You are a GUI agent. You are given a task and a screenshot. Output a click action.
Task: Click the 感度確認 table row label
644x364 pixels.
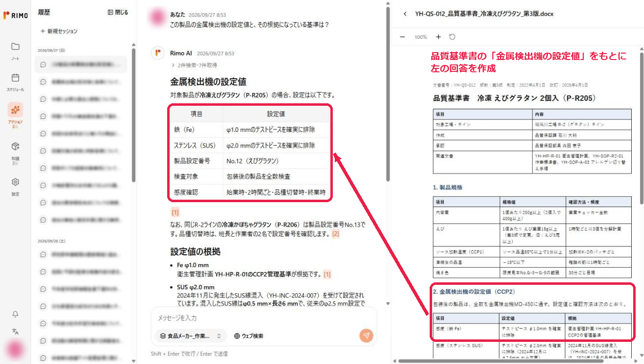pyautogui.click(x=185, y=192)
